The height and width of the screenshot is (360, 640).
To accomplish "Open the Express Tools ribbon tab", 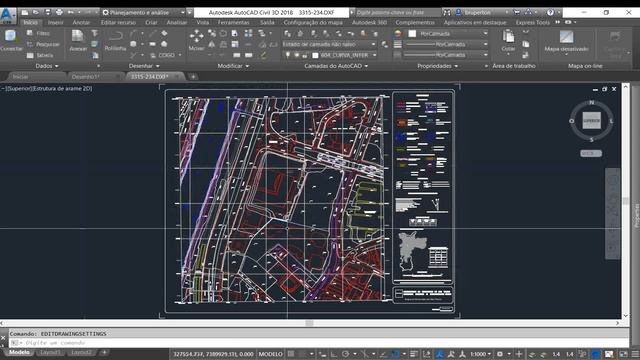I will 533,22.
